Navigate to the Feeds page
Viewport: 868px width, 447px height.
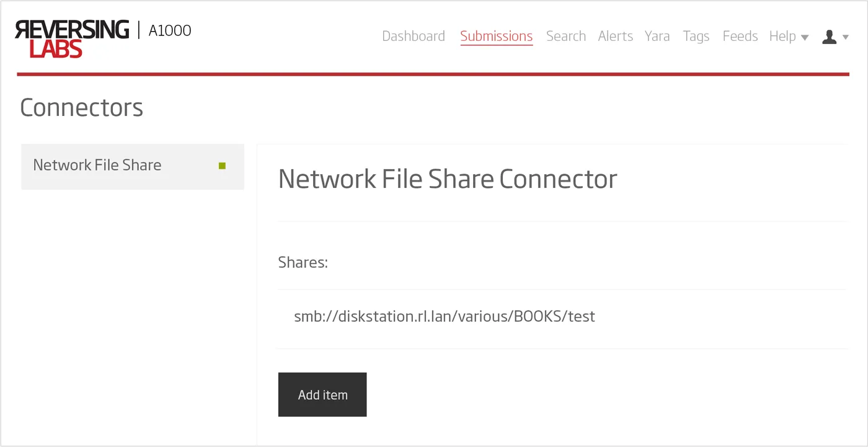pyautogui.click(x=740, y=36)
